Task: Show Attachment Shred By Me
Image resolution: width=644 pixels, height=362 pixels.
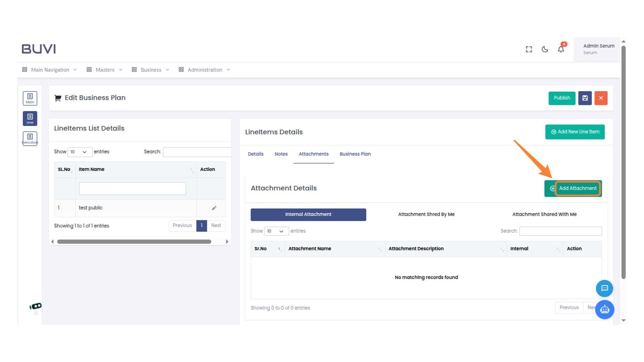Action: click(x=426, y=214)
